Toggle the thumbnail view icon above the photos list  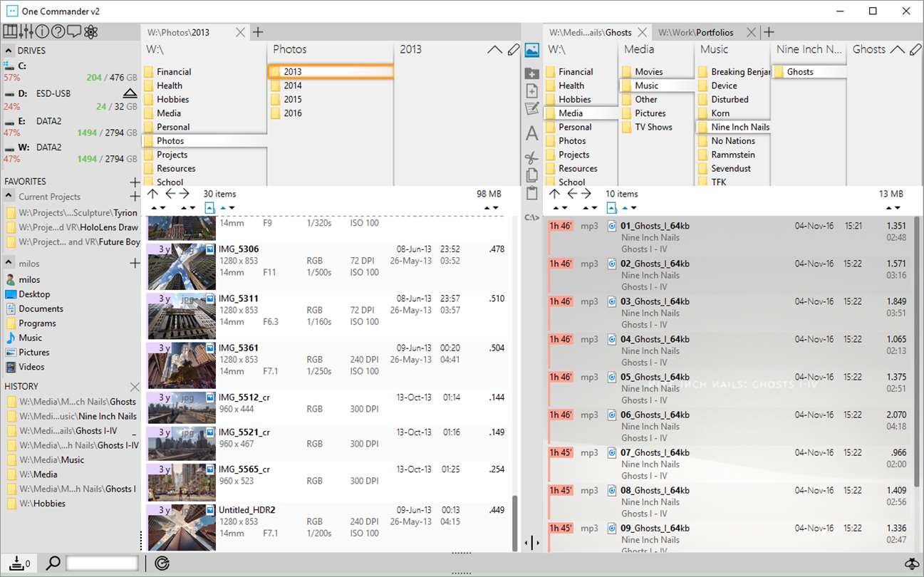[x=209, y=208]
